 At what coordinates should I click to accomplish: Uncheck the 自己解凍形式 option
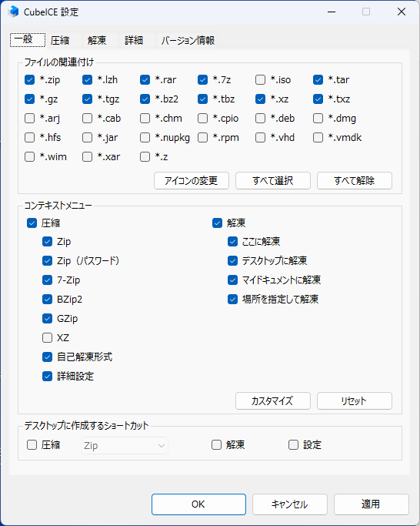click(47, 357)
